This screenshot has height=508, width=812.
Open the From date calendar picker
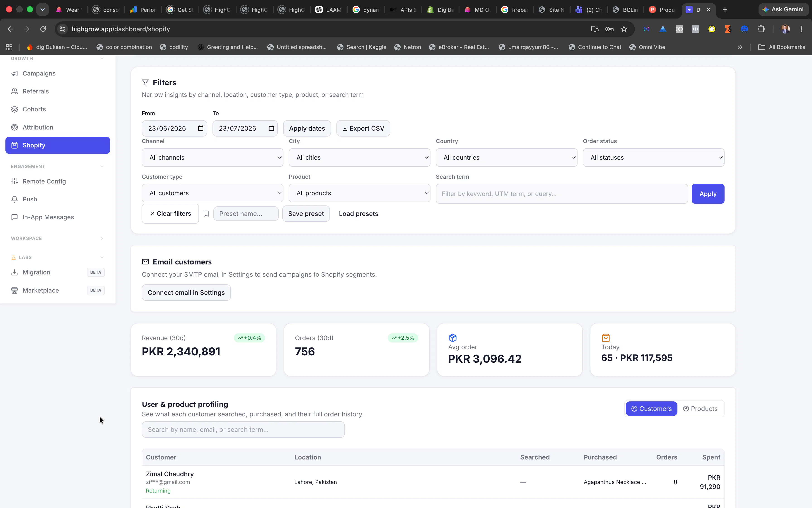point(201,128)
